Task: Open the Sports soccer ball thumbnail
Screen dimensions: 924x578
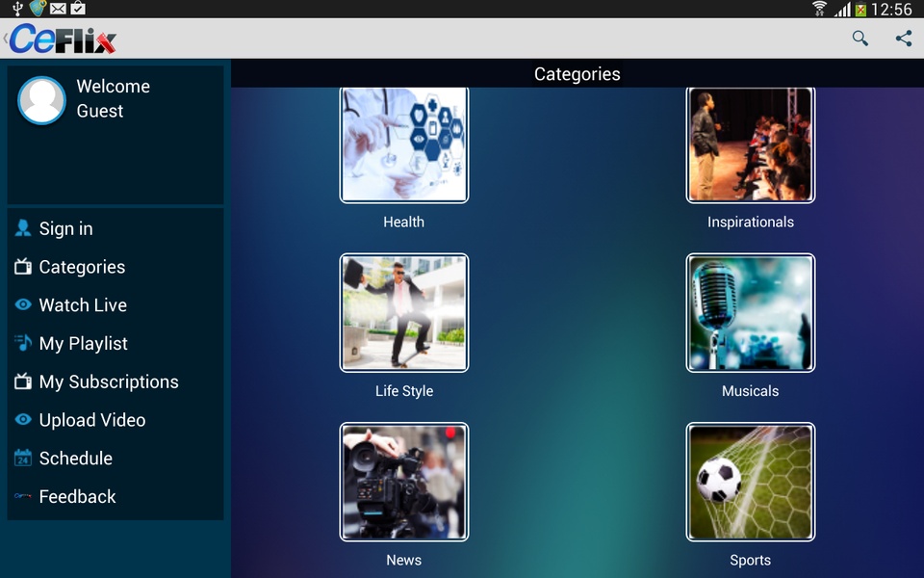Action: click(x=751, y=482)
